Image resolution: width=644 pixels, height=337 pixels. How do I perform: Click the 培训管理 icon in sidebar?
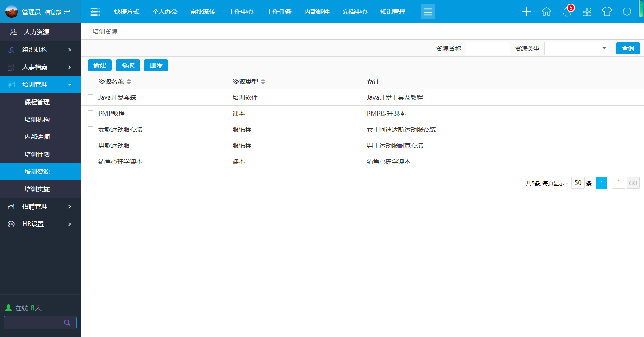12,84
